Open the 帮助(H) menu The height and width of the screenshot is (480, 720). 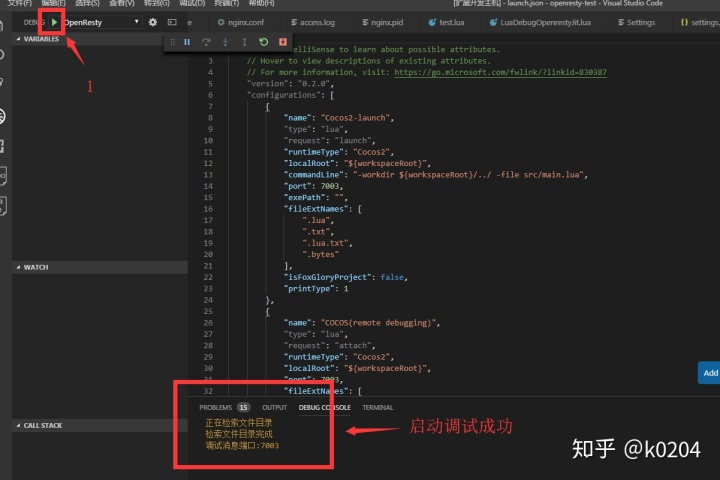tap(261, 3)
